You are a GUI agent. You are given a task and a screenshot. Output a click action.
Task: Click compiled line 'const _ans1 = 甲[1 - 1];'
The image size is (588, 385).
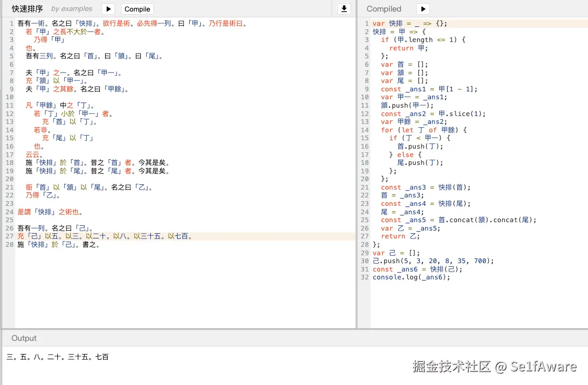coord(429,89)
